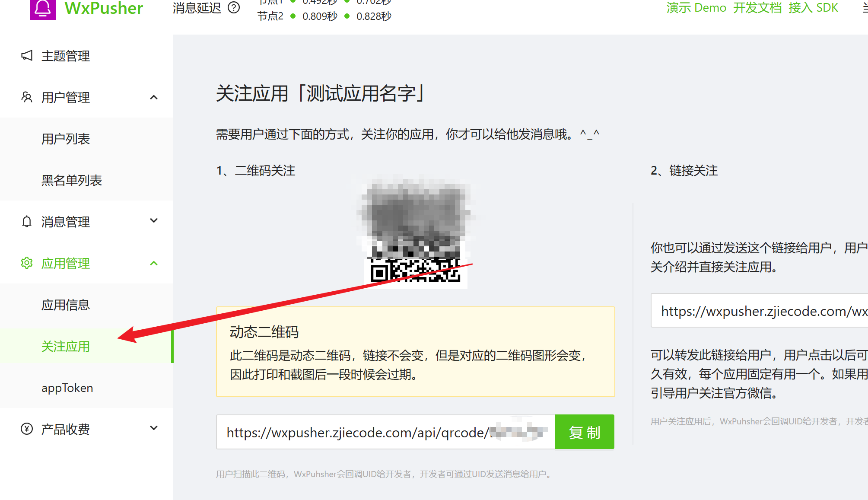Click the bell icon beside 消息管理
Screen dimensions: 868x500
tap(27, 222)
